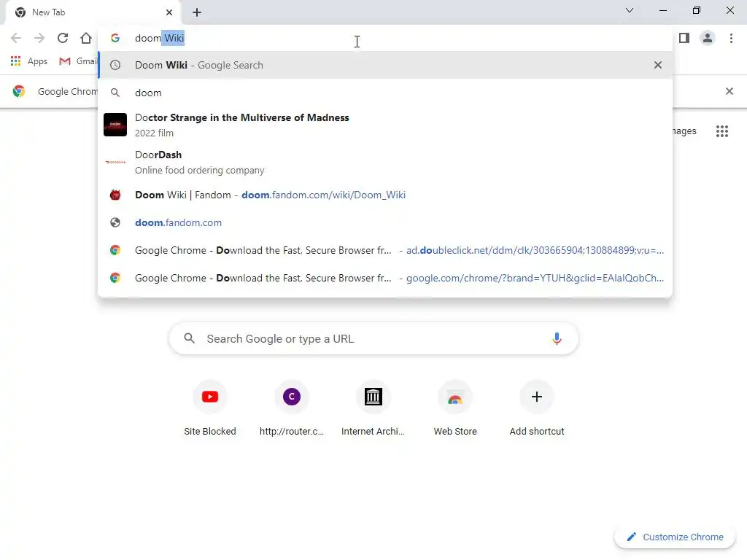
Task: Click the Add shortcut plus tile
Action: click(537, 408)
